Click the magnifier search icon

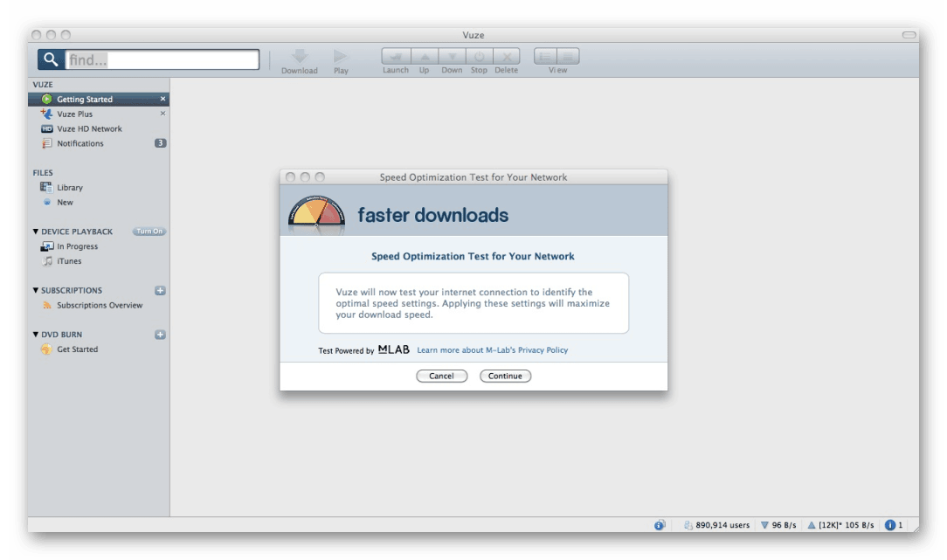point(52,59)
